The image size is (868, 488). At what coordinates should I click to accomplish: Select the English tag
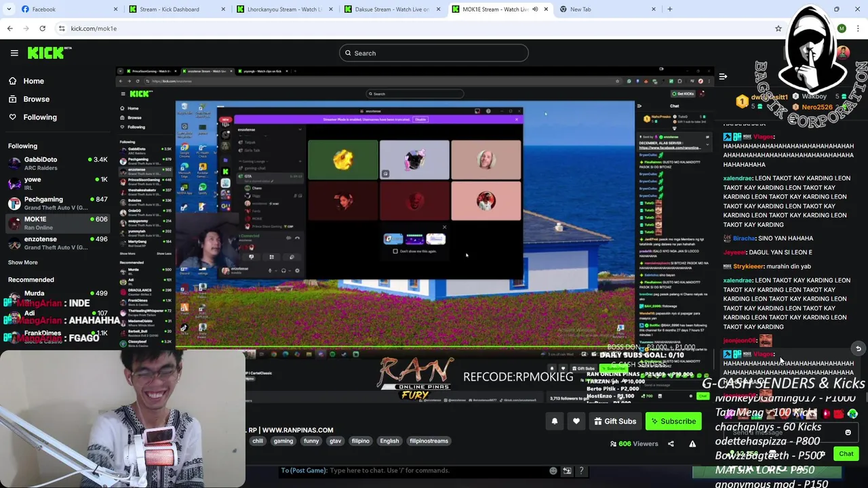click(x=389, y=441)
